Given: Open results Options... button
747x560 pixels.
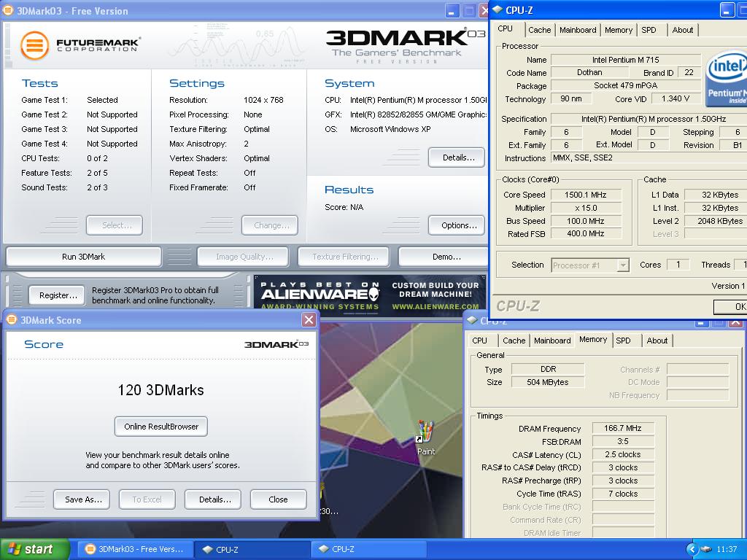Looking at the screenshot, I should (x=457, y=225).
